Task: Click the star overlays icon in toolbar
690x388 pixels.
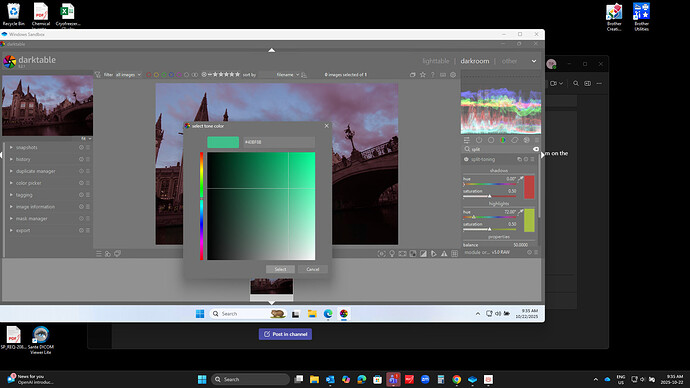Action: [422, 75]
